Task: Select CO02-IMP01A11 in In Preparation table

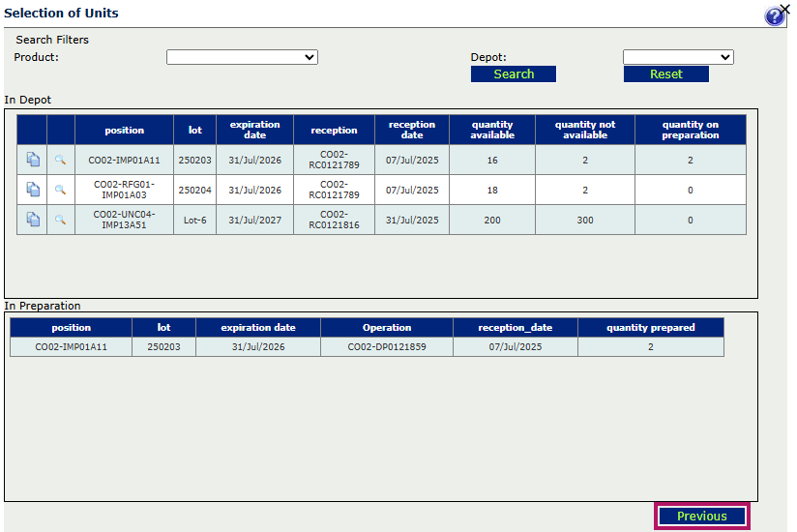Action: (x=72, y=347)
